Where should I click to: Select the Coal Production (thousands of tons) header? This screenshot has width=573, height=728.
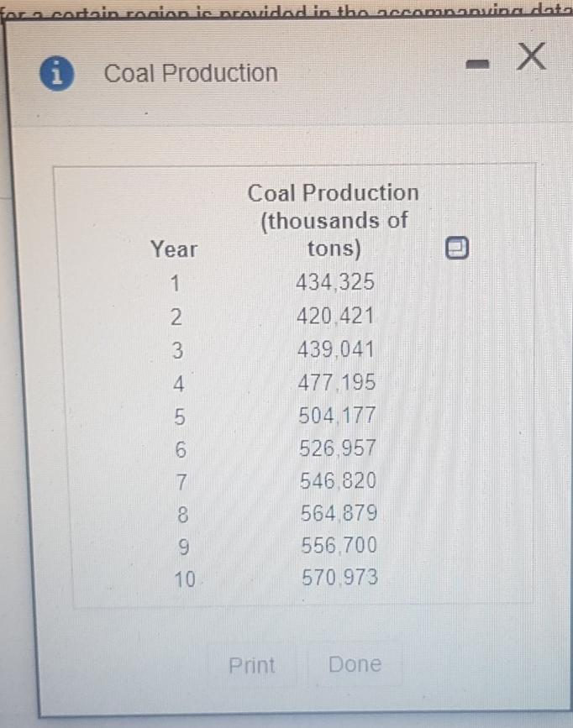(x=334, y=221)
